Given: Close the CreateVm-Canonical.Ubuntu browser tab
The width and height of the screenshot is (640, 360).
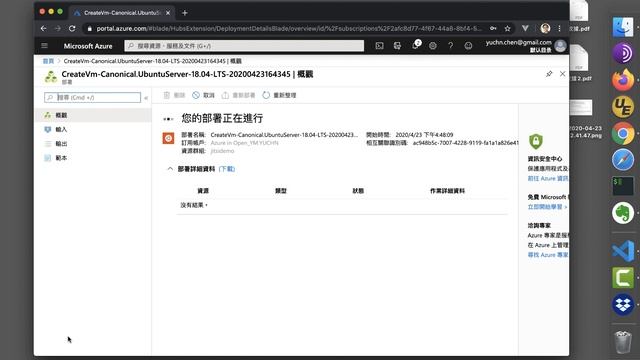Looking at the screenshot, I should coord(168,13).
